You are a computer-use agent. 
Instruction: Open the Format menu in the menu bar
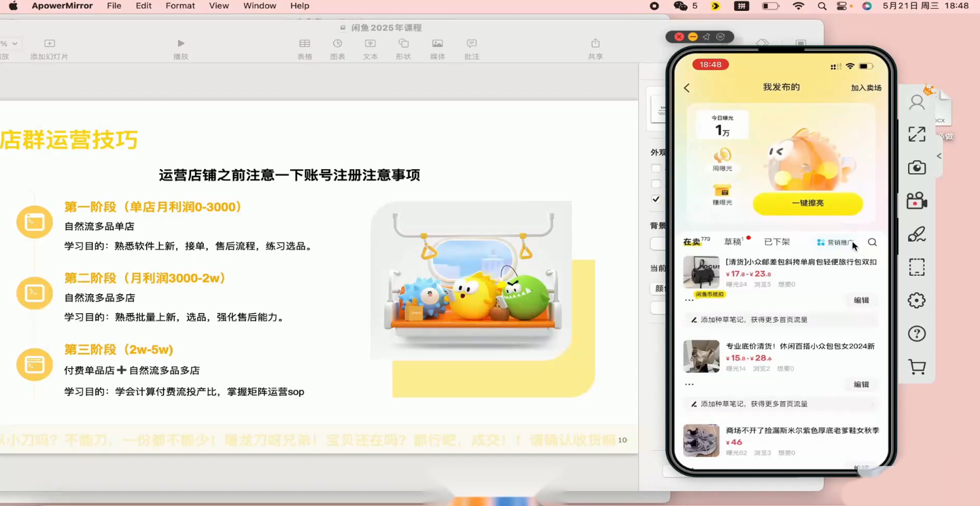tap(180, 5)
